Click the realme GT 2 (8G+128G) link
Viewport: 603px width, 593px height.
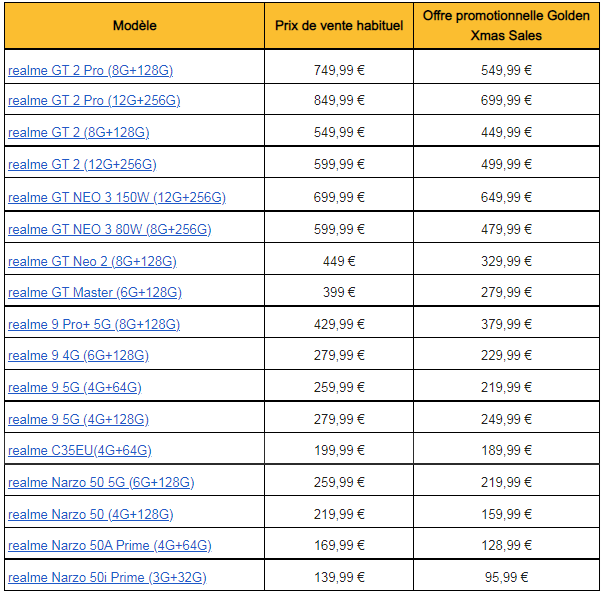point(78,132)
